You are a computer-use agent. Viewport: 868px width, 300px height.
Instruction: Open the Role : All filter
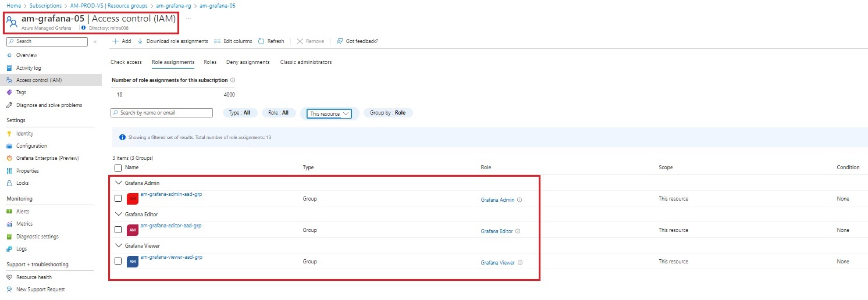[x=278, y=113]
